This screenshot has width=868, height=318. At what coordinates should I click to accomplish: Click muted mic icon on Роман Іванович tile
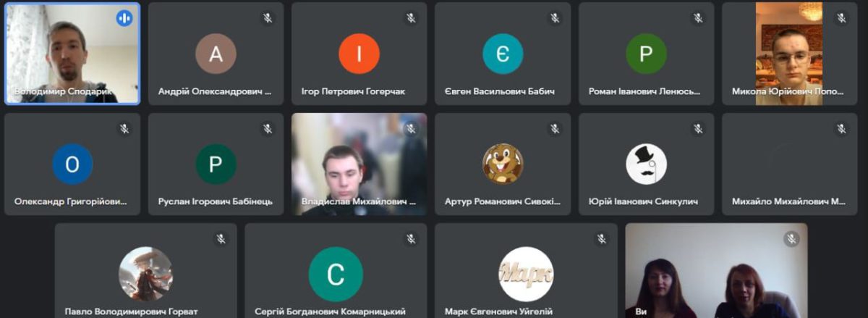point(698,18)
